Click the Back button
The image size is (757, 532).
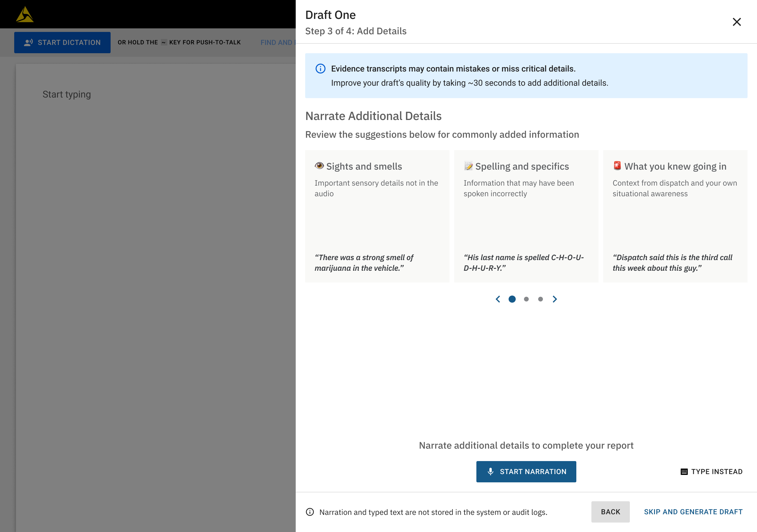[x=610, y=512]
